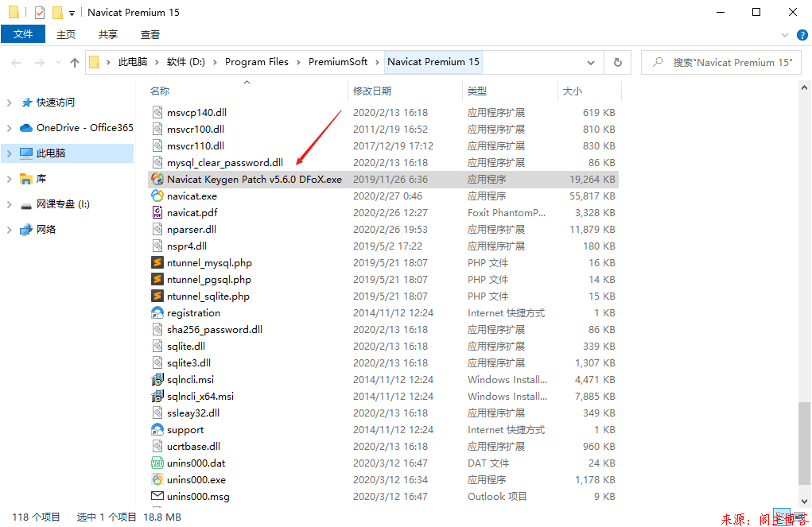Click the sqlncli_x64.msi installer icon
Image resolution: width=812 pixels, height=527 pixels.
[x=157, y=396]
